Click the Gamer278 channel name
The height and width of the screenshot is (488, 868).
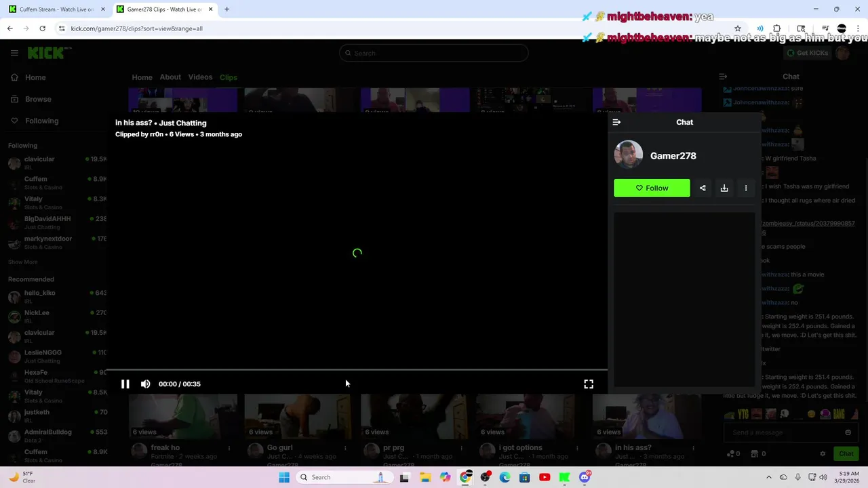pos(673,156)
